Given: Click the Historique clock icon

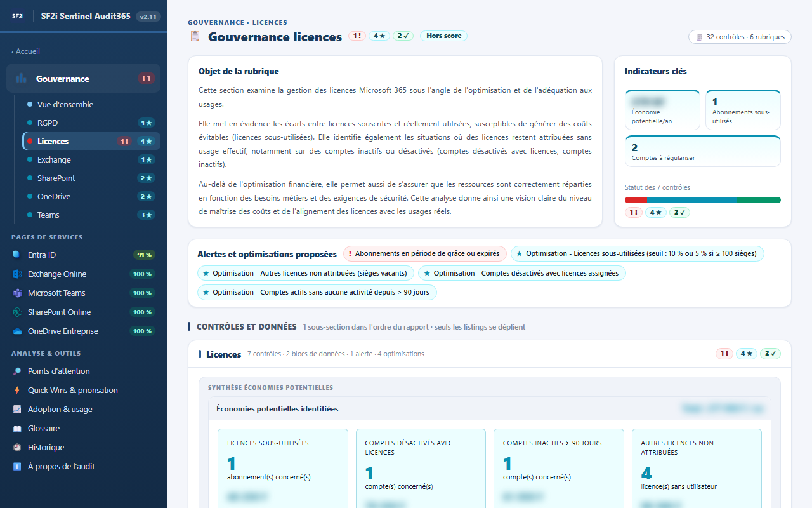Looking at the screenshot, I should [17, 447].
